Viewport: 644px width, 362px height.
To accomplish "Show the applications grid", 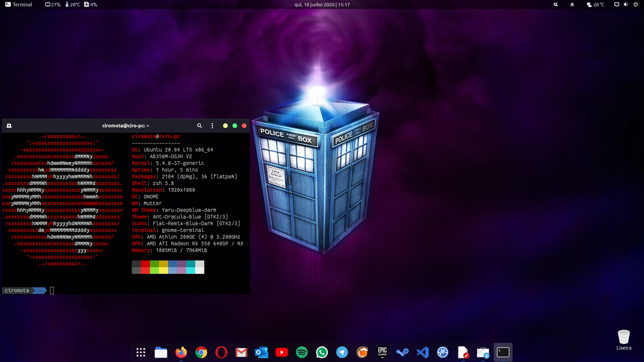I will tap(141, 352).
